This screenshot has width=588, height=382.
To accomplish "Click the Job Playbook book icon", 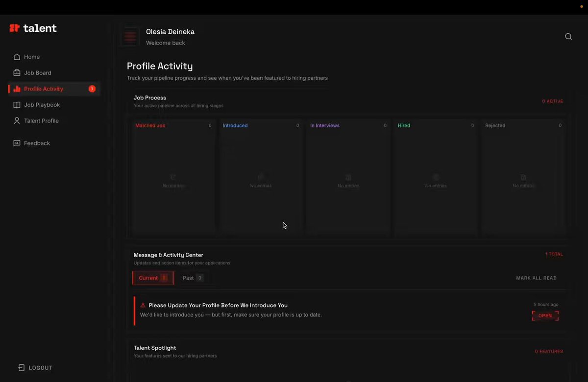I will tap(17, 105).
